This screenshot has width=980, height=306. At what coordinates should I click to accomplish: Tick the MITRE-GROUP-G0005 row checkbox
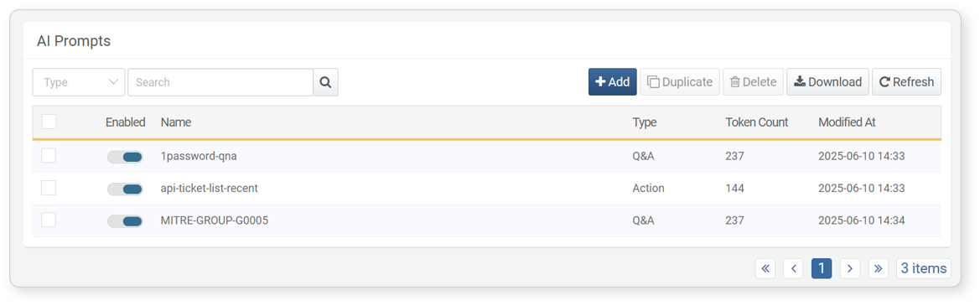[49, 220]
